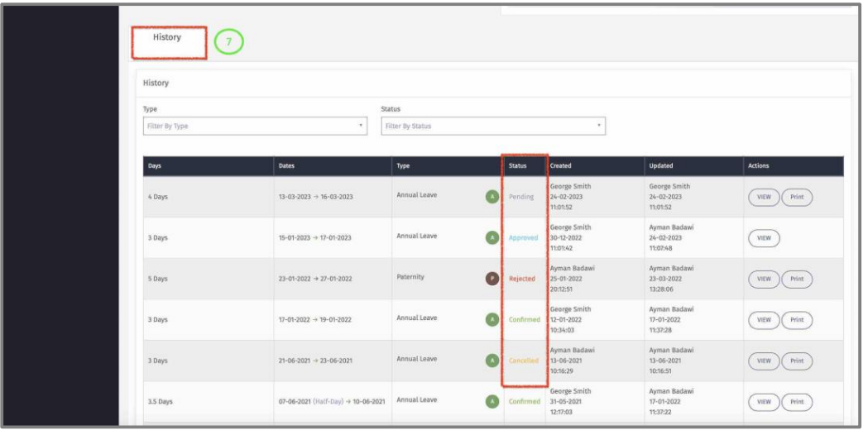The width and height of the screenshot is (868, 430).
Task: View the 3.5 Days half-day leave request
Action: (764, 402)
